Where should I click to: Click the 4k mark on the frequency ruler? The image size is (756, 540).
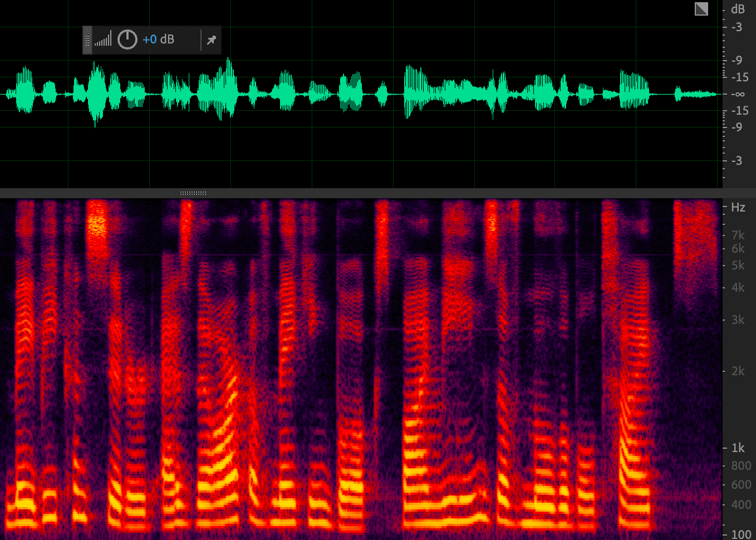tap(738, 288)
